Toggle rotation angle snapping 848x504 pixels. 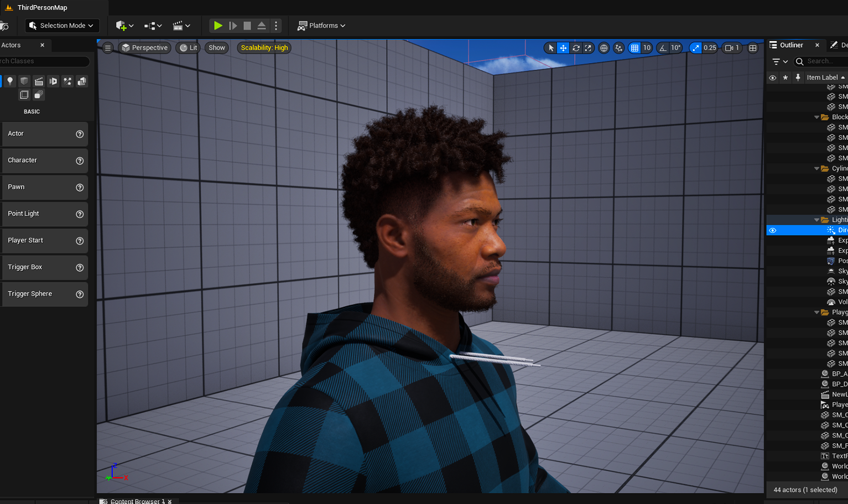click(x=663, y=48)
